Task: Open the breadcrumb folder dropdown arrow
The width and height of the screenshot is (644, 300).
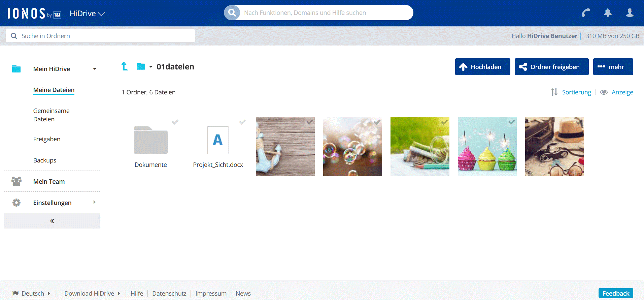Action: (151, 67)
